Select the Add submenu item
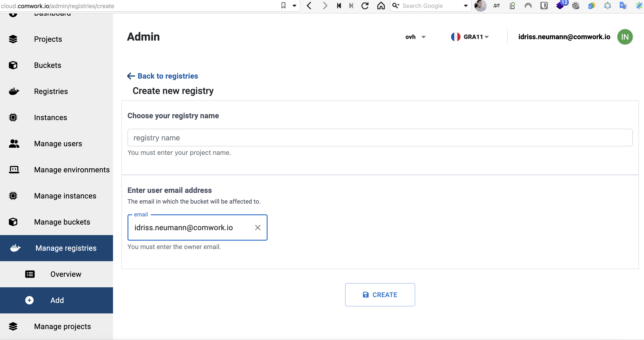644x340 pixels. click(x=57, y=300)
